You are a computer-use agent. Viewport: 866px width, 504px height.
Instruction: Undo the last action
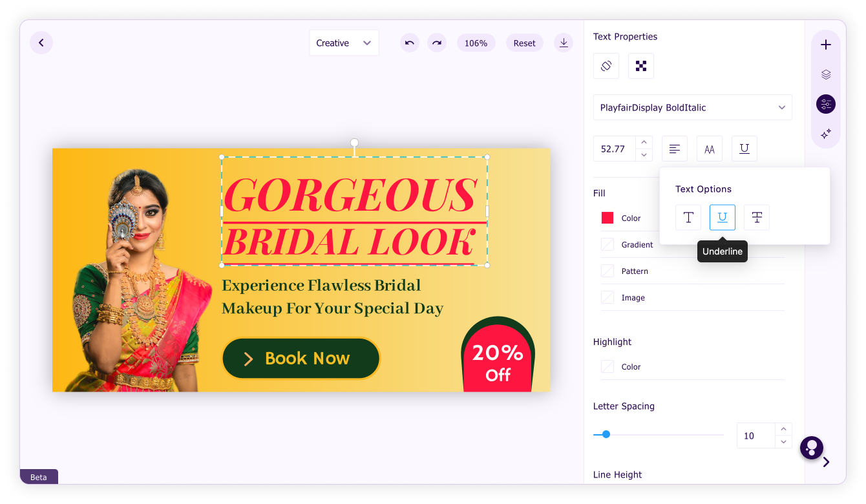[x=410, y=43]
